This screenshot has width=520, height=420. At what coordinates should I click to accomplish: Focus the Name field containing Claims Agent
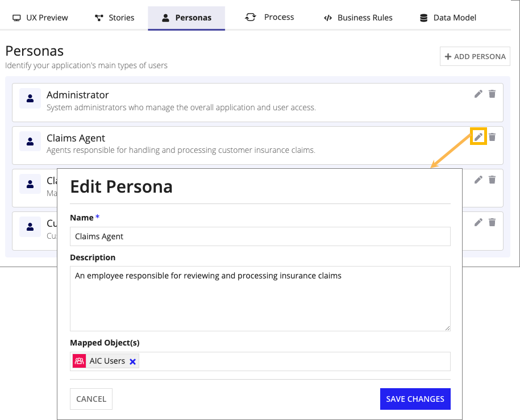(260, 236)
